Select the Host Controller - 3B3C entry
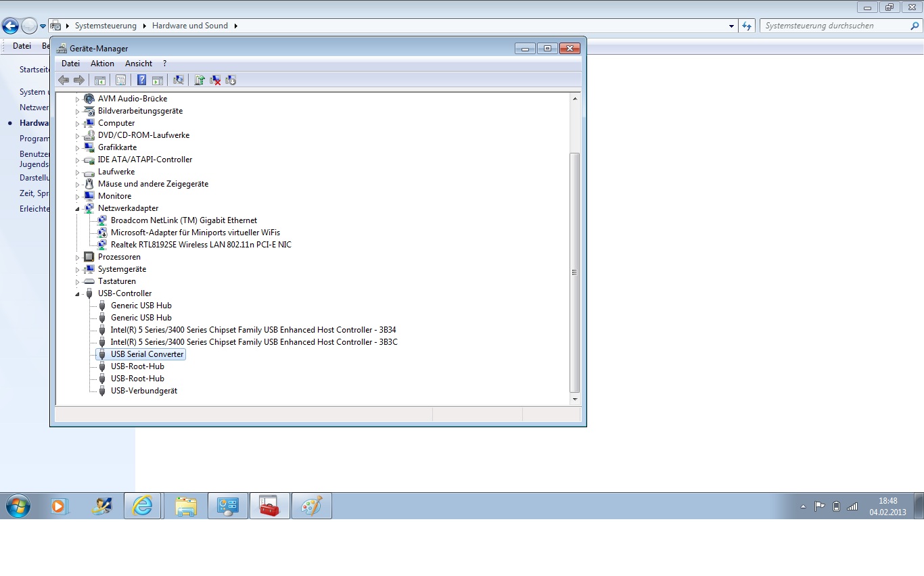The height and width of the screenshot is (576, 924). pyautogui.click(x=254, y=342)
